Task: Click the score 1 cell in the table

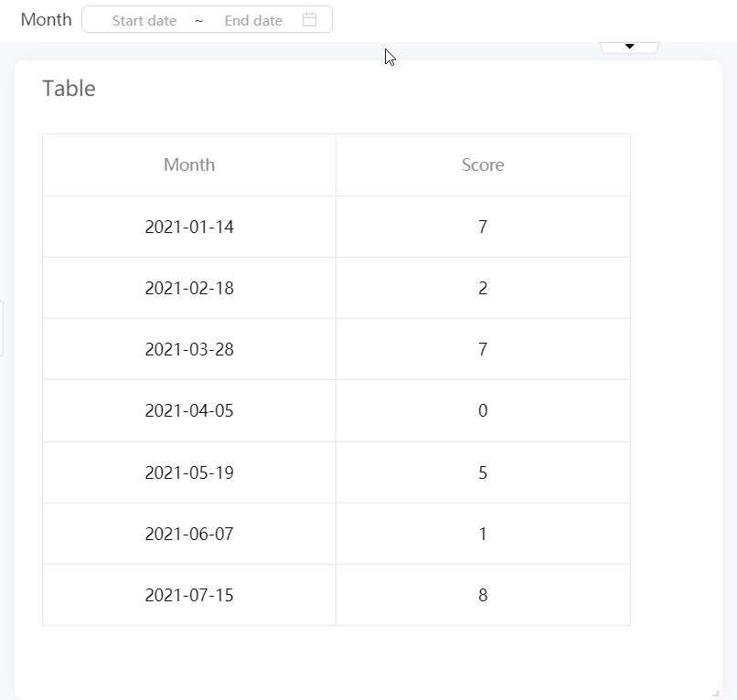Action: 483,534
